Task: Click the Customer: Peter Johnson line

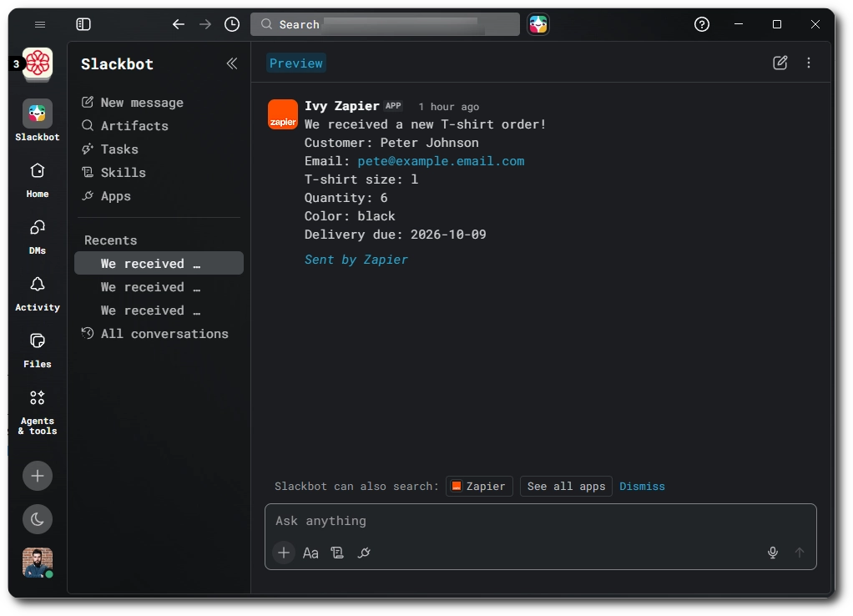Action: tap(391, 143)
